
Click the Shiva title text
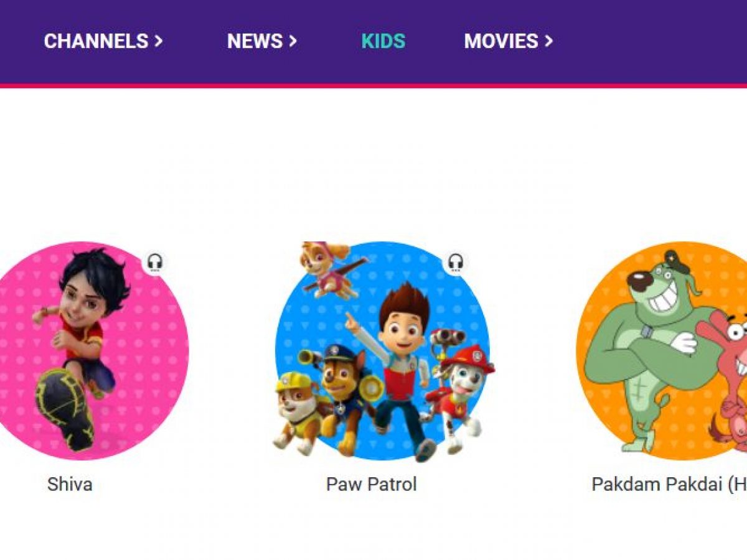pyautogui.click(x=70, y=484)
